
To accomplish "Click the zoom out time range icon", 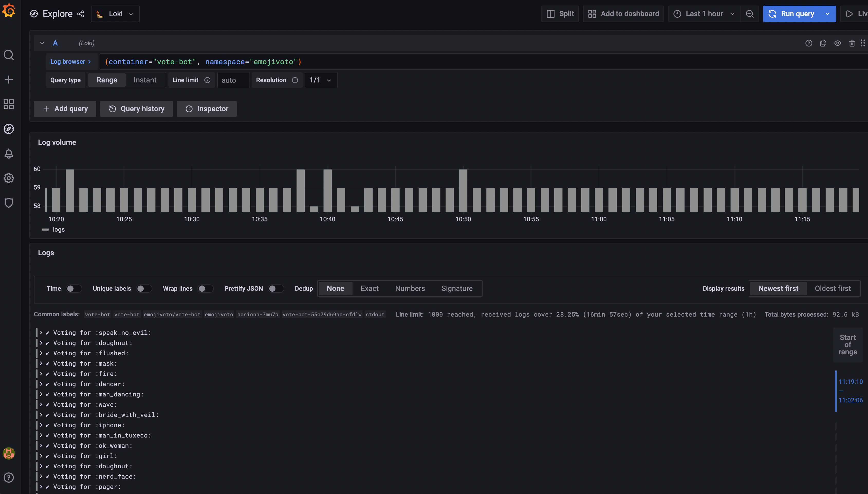I will 750,14.
